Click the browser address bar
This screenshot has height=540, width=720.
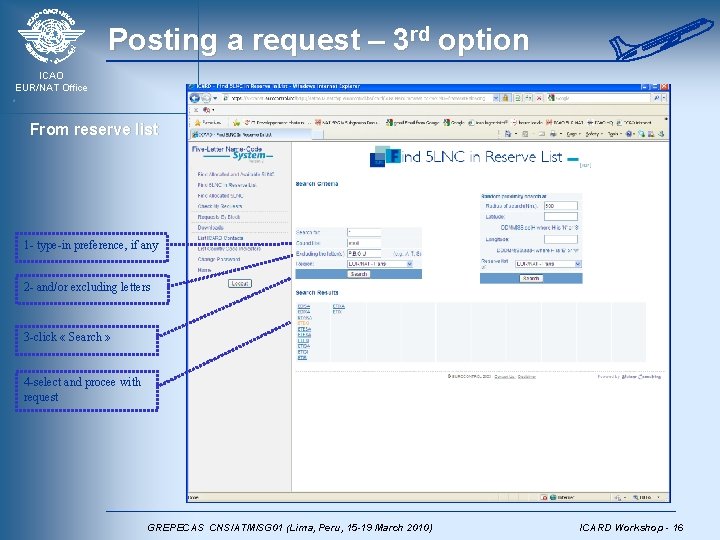tap(356, 98)
